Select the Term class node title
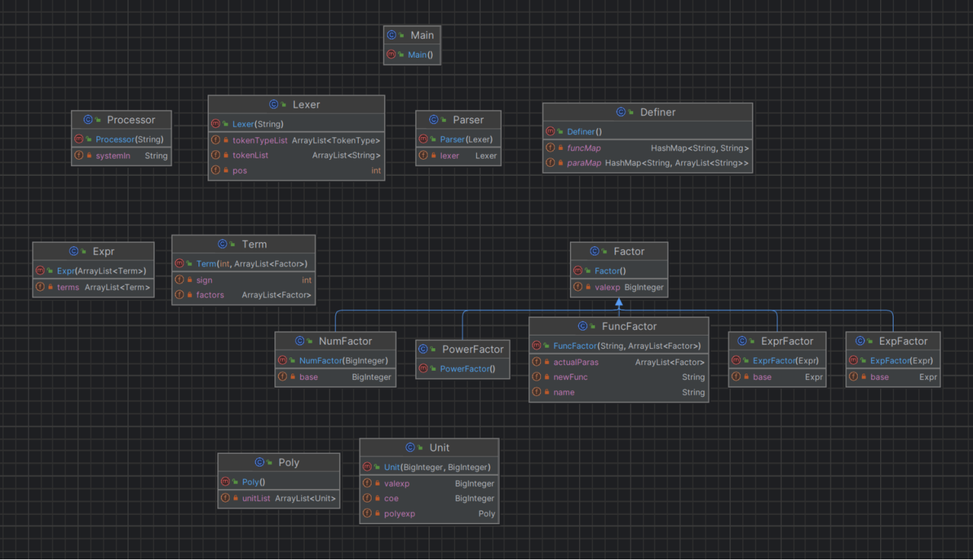 (x=254, y=245)
